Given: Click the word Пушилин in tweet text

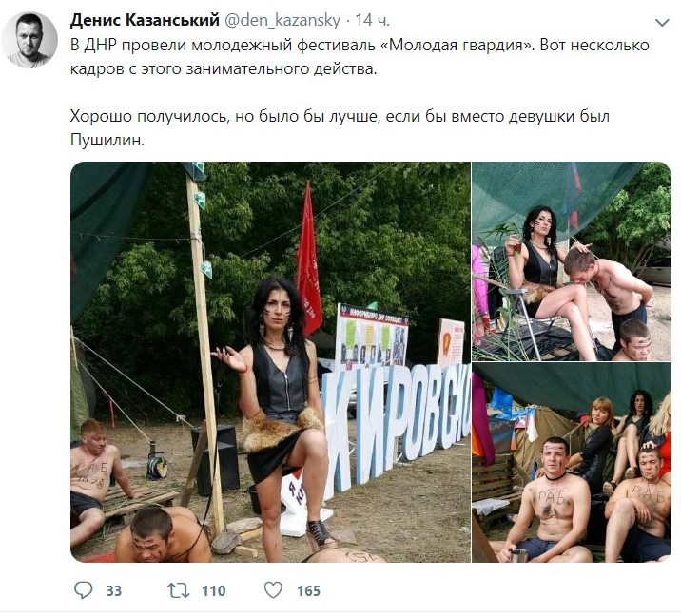Looking at the screenshot, I should coord(107,141).
